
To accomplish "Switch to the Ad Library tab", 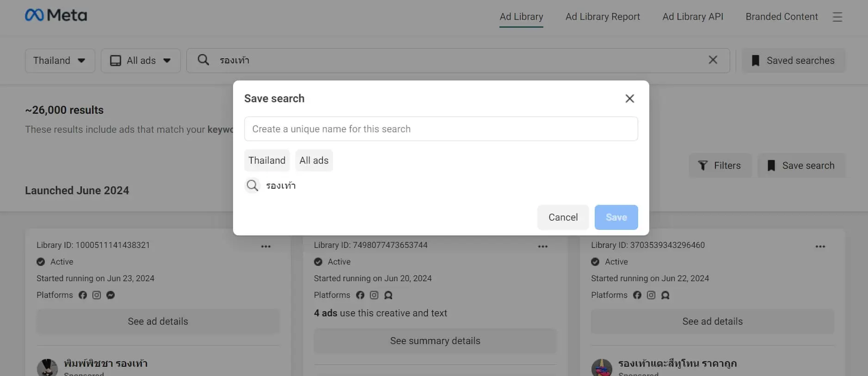I will (521, 17).
